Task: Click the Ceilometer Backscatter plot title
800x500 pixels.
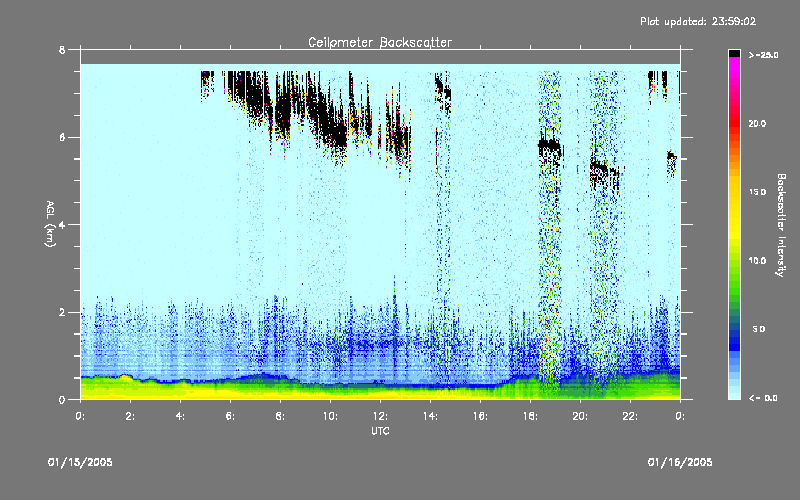Action: pos(380,42)
